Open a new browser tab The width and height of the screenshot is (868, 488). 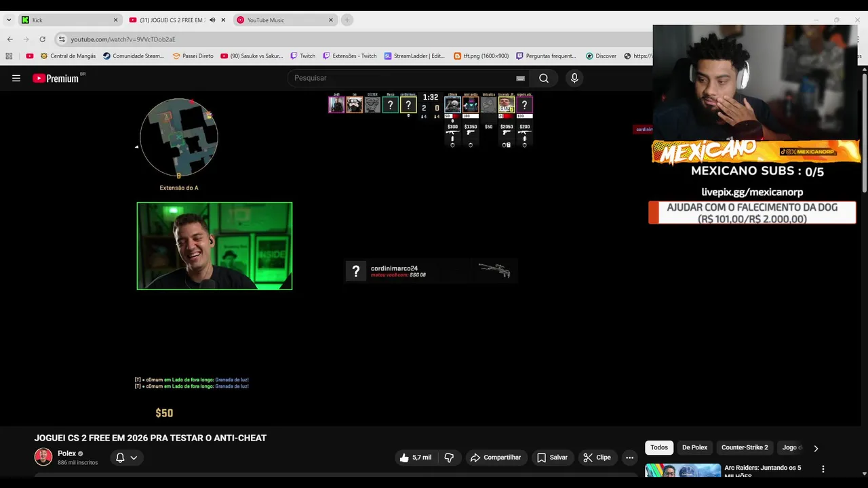click(x=347, y=20)
